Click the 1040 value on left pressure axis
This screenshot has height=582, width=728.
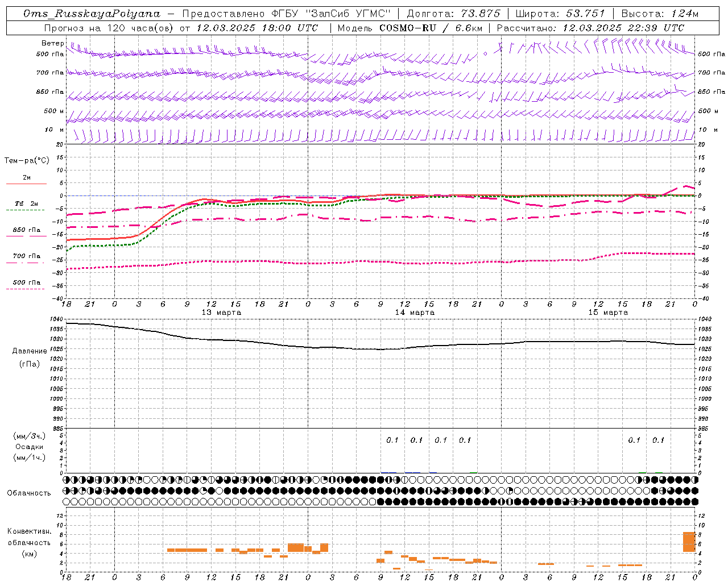point(57,319)
